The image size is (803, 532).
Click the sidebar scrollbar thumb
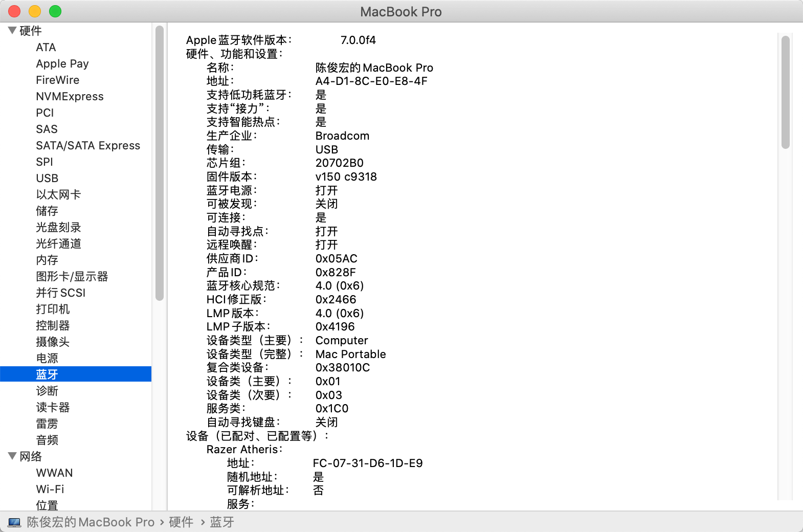[160, 163]
